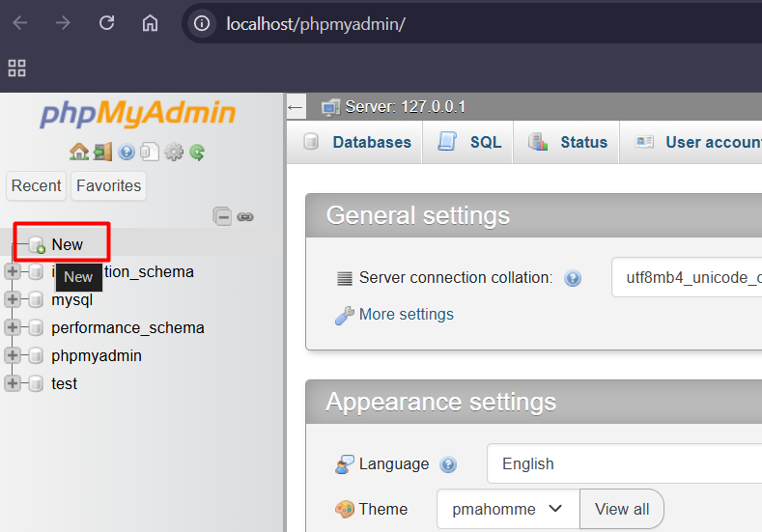Image resolution: width=762 pixels, height=532 pixels.
Task: Open the Recent tables button
Action: 37,185
